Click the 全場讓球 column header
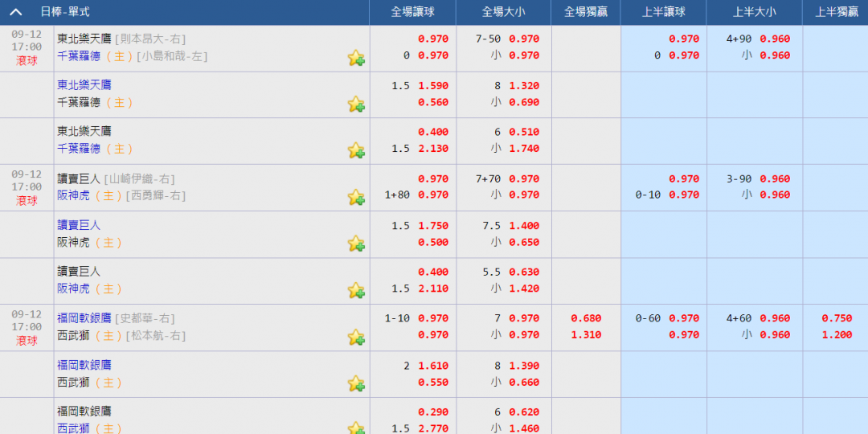This screenshot has height=434, width=868. click(x=412, y=12)
